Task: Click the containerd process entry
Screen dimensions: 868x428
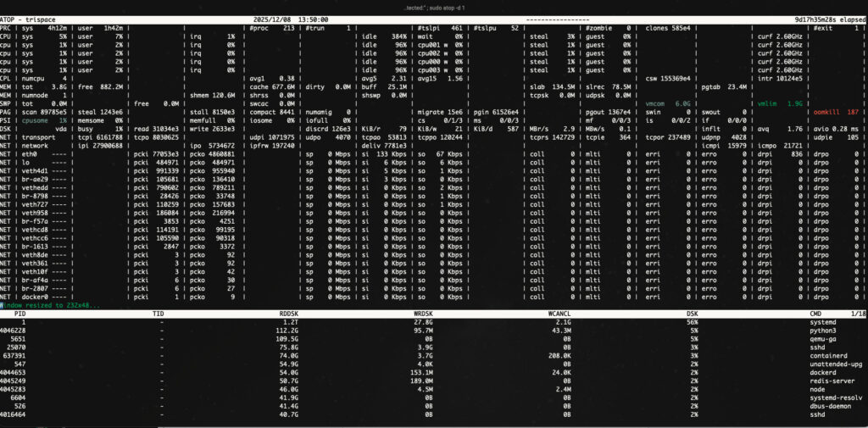Action: point(828,355)
